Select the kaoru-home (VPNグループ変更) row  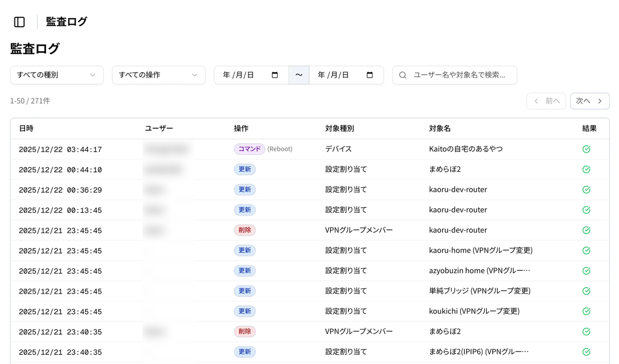480,251
